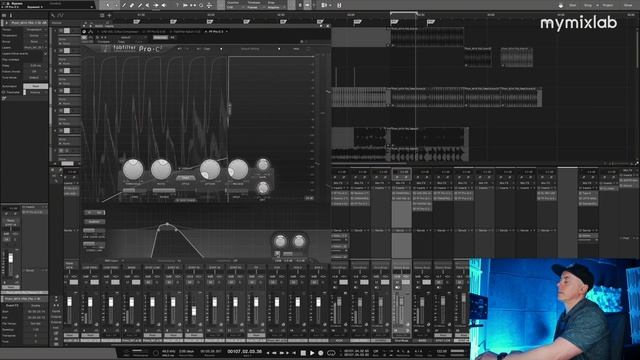Image resolution: width=640 pixels, height=360 pixels.
Task: Click the Pro-C 2 Release knob
Action: [x=238, y=169]
